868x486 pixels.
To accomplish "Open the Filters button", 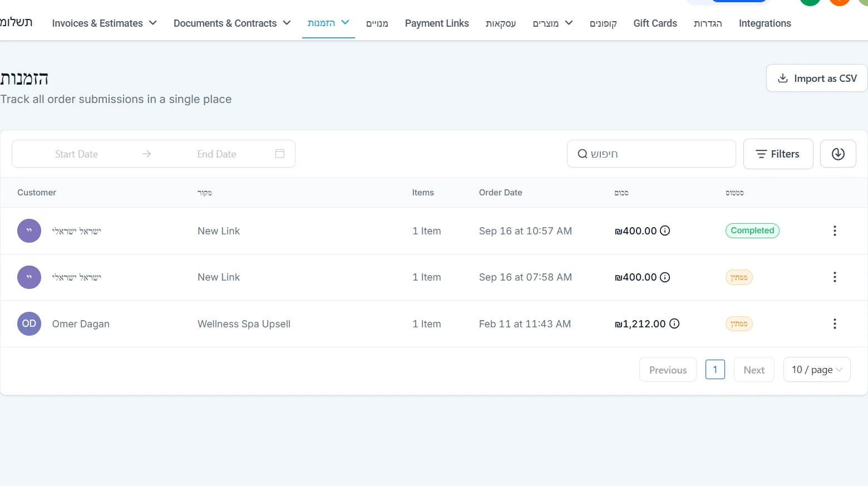I will pos(778,154).
